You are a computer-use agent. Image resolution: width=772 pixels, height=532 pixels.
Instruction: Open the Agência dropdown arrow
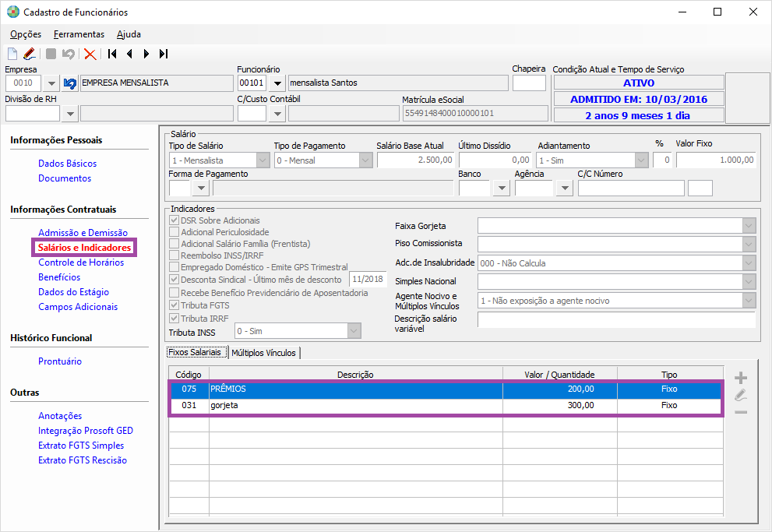565,188
